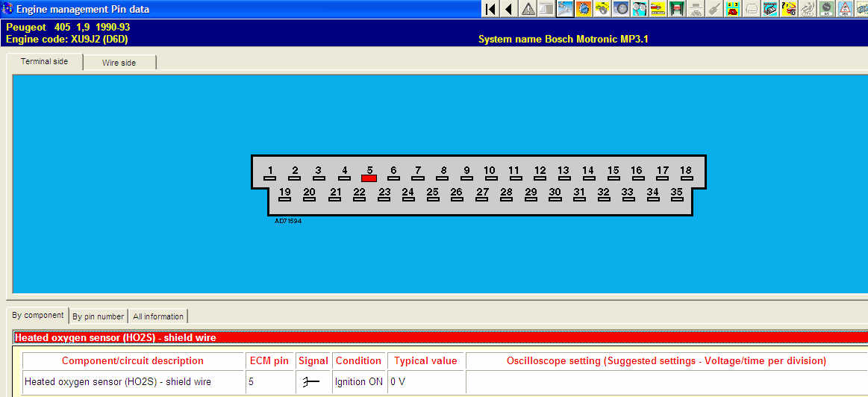Screen dimensions: 868x397
Task: Click the 'Oscilloscope setting' column header
Action: pyautogui.click(x=666, y=361)
